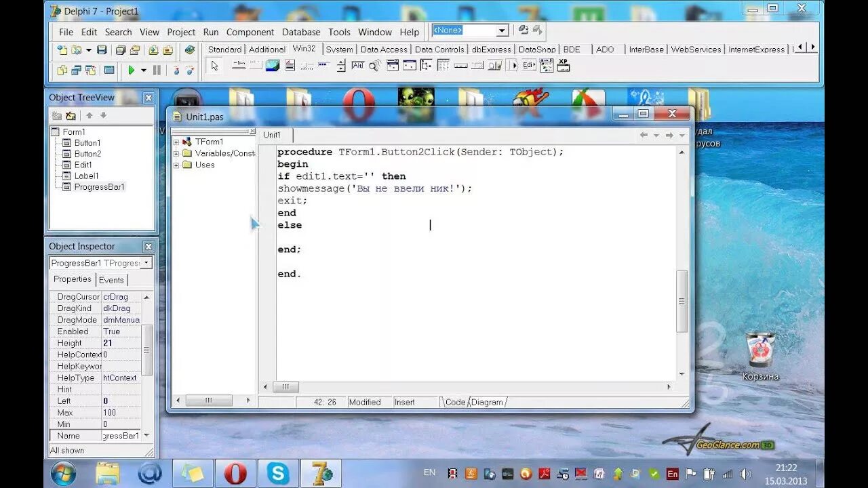Open the desktop layout <None> dropdown
The image size is (868, 488).
(x=502, y=30)
